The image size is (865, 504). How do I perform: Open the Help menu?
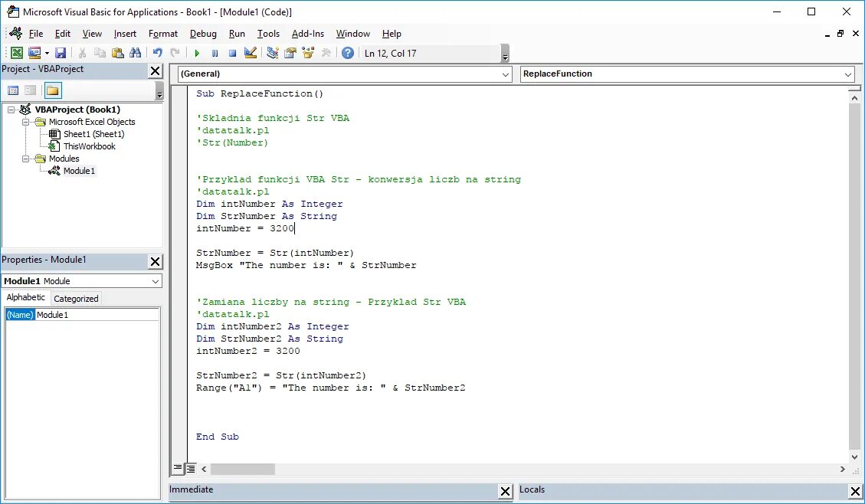click(392, 34)
